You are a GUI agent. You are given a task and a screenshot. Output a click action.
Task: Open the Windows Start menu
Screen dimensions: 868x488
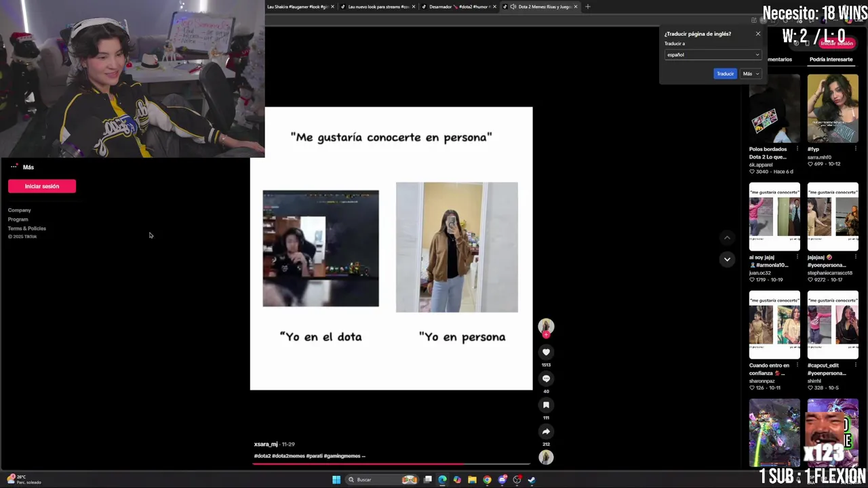(336, 480)
